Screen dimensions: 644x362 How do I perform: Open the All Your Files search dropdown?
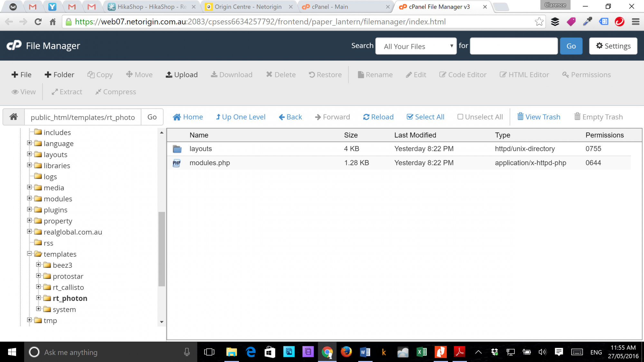pos(416,46)
